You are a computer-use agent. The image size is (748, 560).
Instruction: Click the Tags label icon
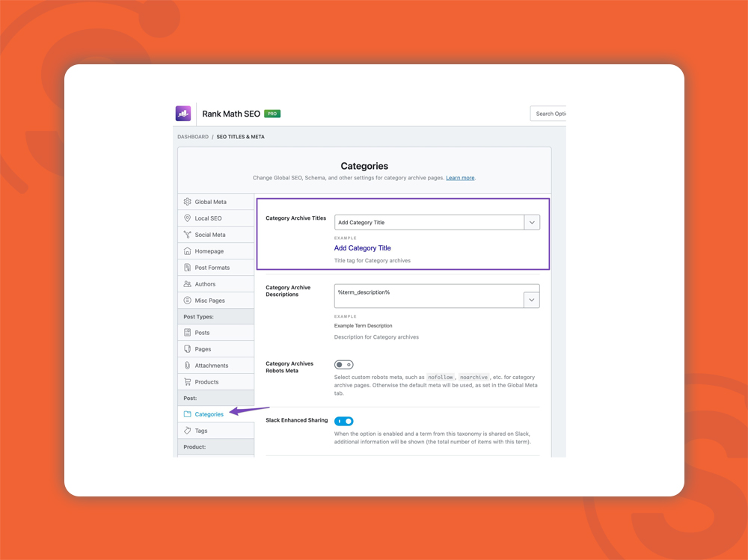click(x=188, y=431)
